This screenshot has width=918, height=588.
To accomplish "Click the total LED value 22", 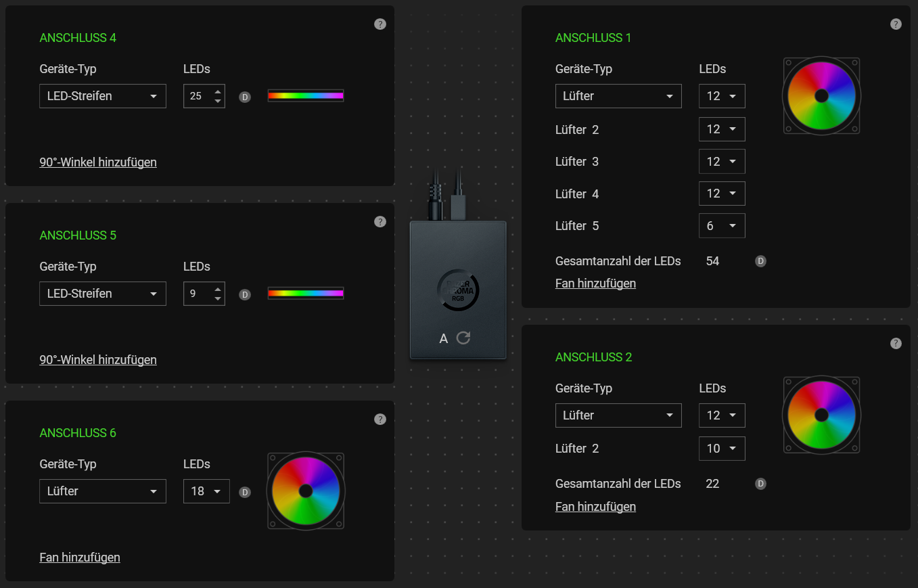I will click(712, 484).
